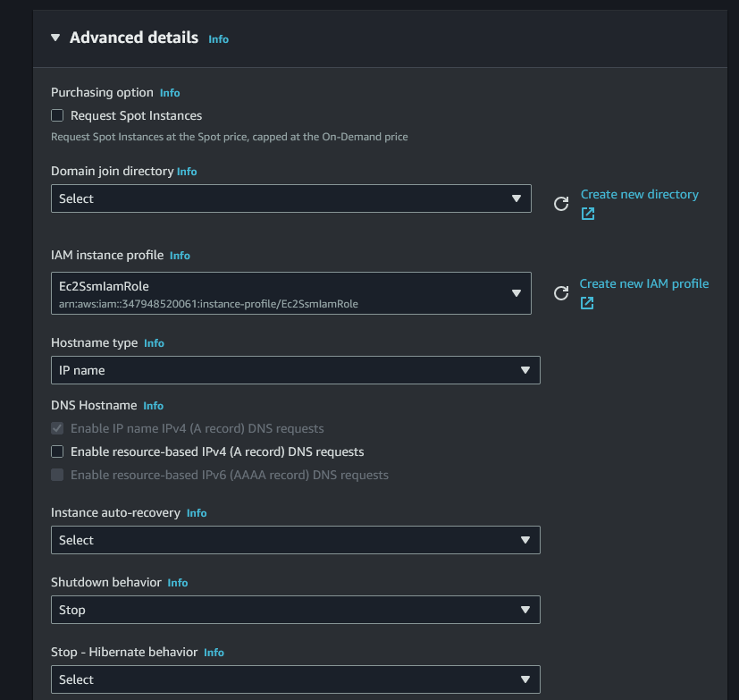Click external link icon under Create new directory
739x700 pixels.
coord(588,214)
